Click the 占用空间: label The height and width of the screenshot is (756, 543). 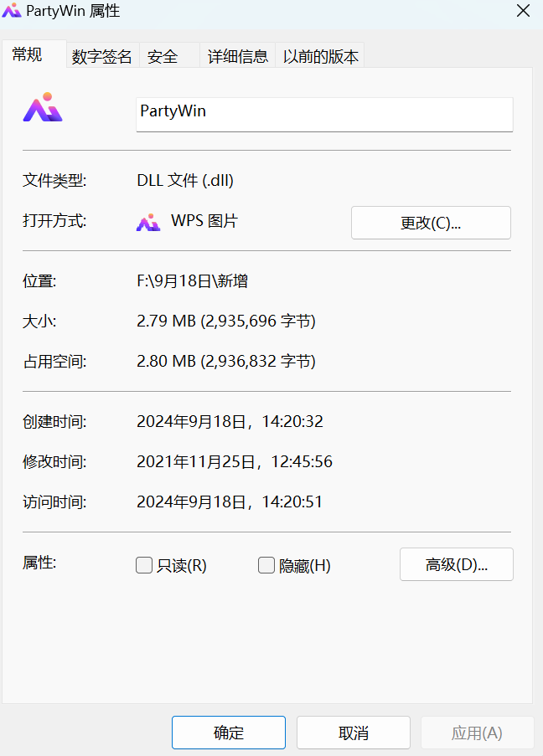[54, 361]
